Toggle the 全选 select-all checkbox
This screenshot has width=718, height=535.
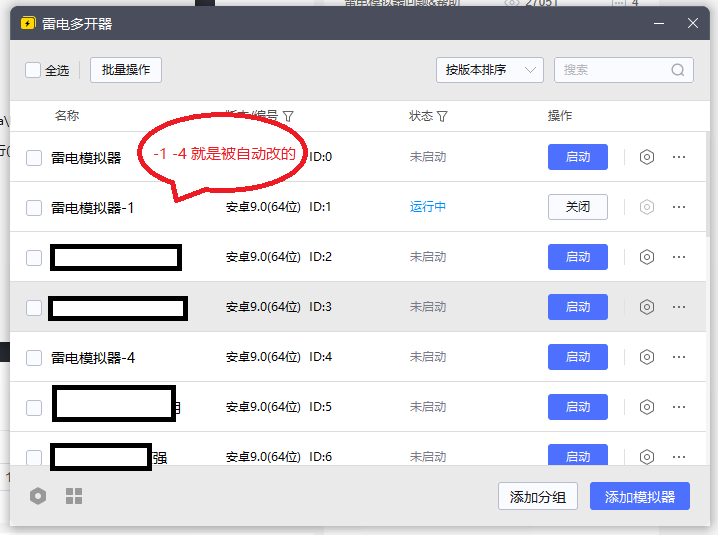pos(33,70)
